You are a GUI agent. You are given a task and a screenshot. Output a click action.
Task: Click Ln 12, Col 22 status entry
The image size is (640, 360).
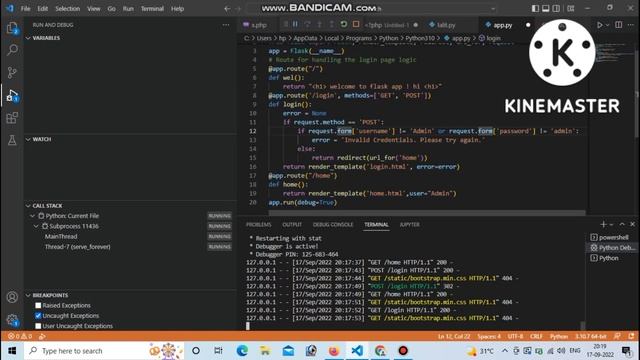(x=454, y=336)
